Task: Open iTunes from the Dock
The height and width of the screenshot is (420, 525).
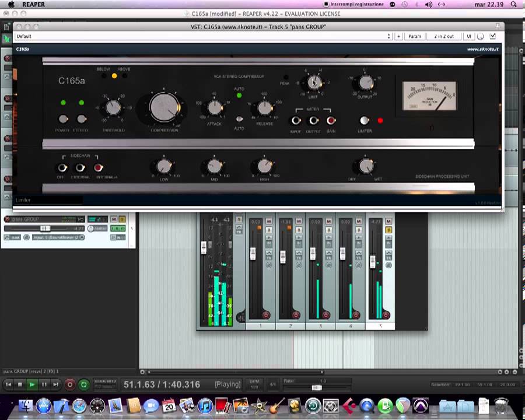Action: (205, 406)
